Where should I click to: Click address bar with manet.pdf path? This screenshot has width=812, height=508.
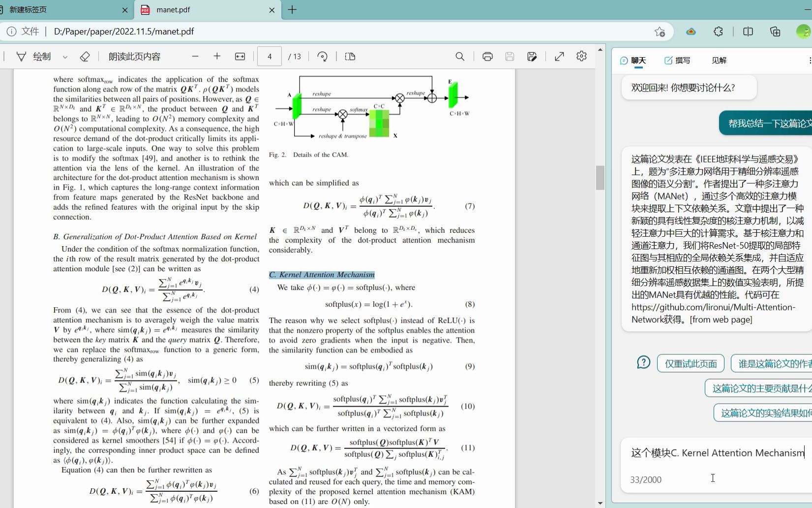124,32
